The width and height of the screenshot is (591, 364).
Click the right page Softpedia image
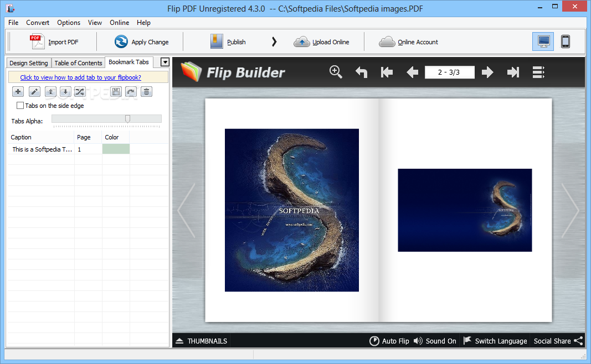coord(465,210)
